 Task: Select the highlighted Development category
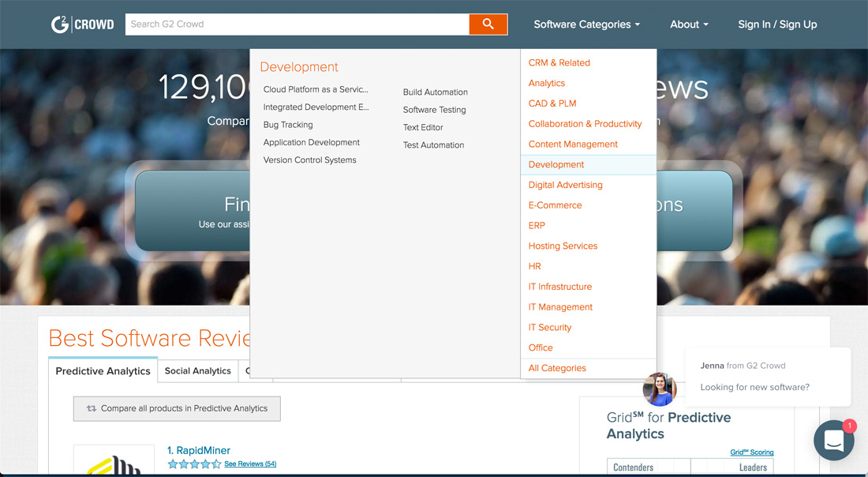tap(589, 164)
